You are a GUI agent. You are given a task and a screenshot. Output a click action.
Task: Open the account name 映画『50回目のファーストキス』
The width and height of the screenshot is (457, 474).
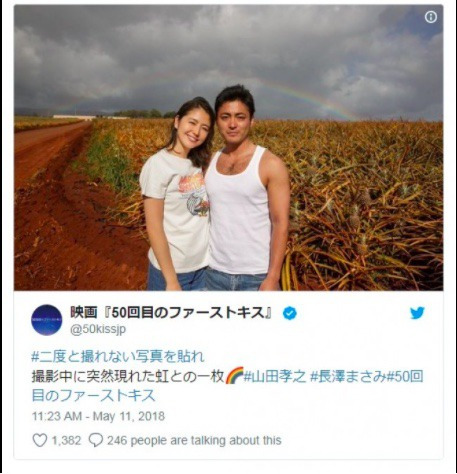pyautogui.click(x=172, y=313)
